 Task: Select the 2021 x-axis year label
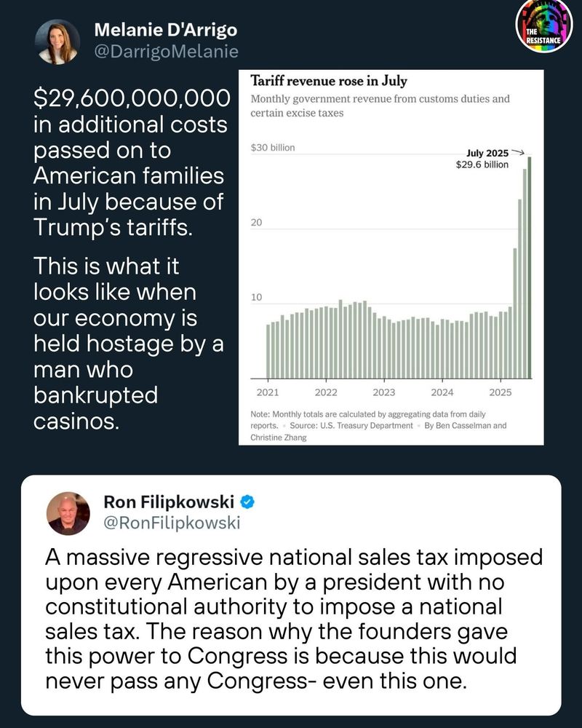(268, 392)
